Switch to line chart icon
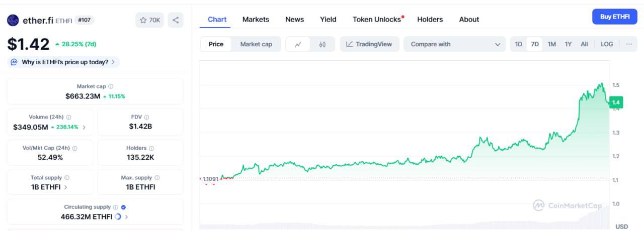This screenshot has width=644, height=231. pyautogui.click(x=298, y=44)
